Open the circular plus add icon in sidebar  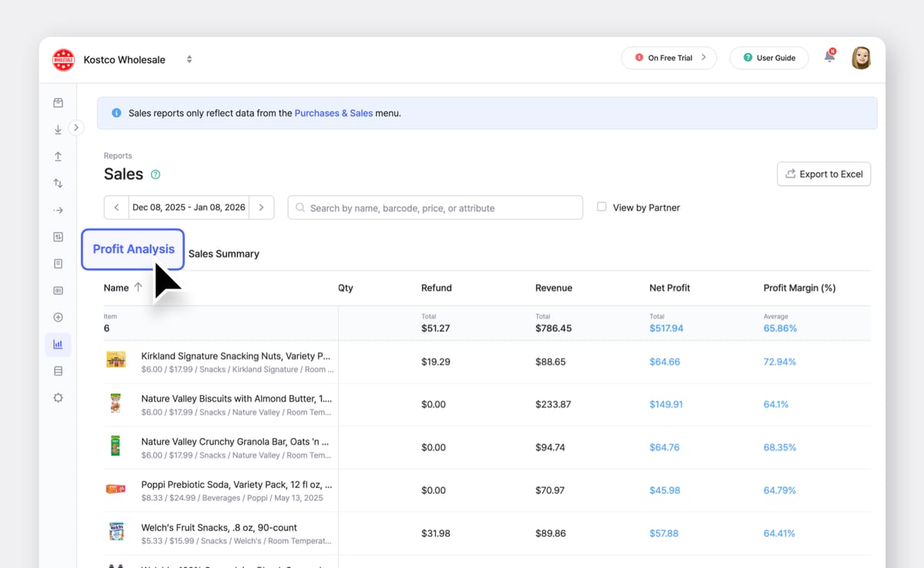[58, 316]
